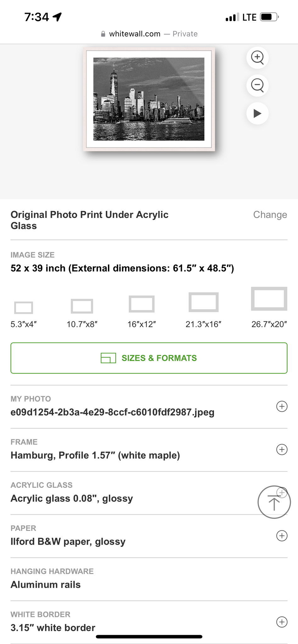The width and height of the screenshot is (298, 644).
Task: Change the Original Photo Print product
Action: 270,215
